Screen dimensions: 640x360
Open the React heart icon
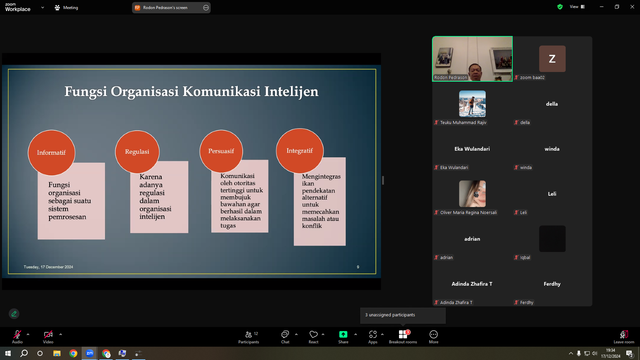pos(313,334)
